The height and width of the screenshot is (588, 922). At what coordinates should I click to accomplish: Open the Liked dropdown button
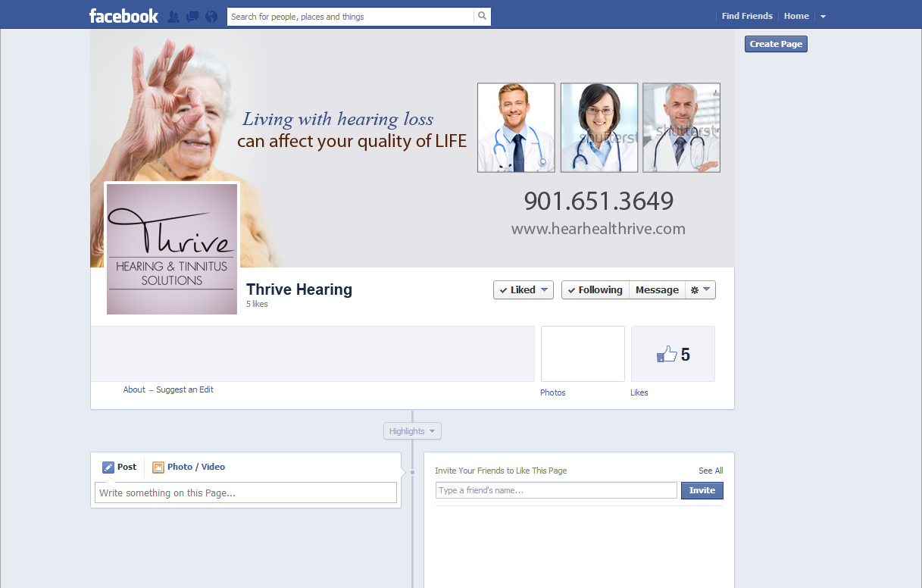(524, 290)
